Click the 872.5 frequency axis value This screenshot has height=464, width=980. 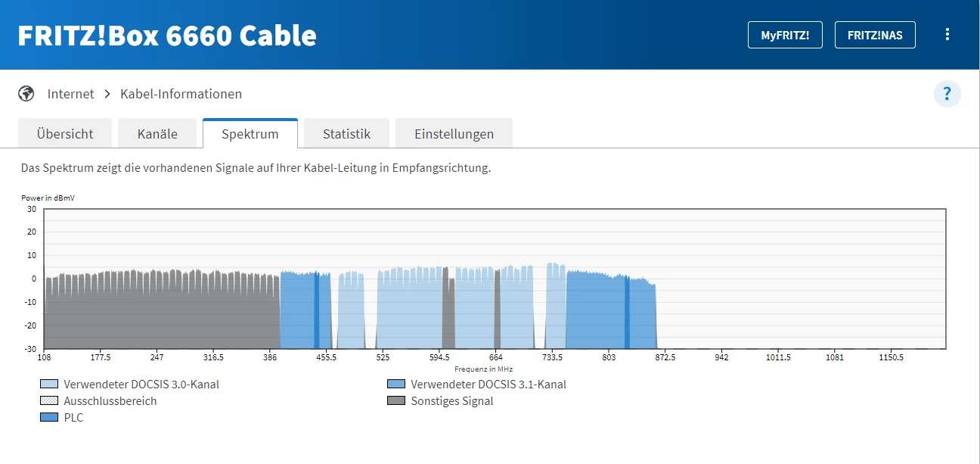point(665,357)
